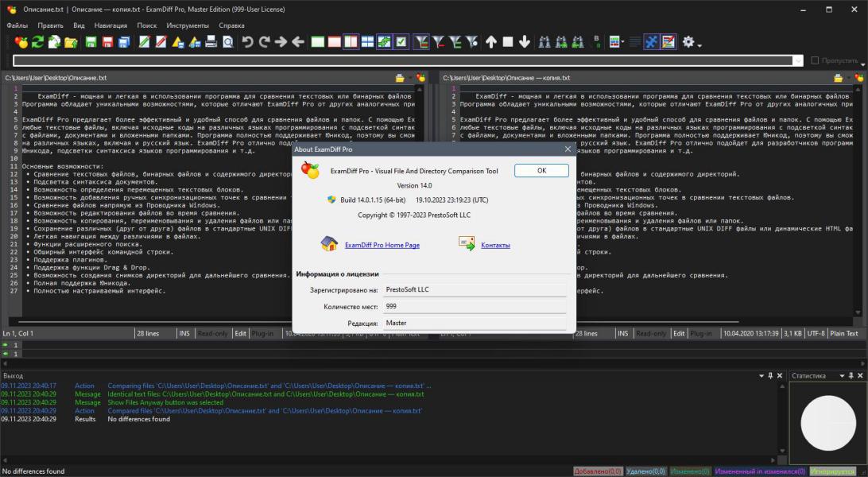Expand the right pane file history dropdown arrow
This screenshot has width=868, height=477.
(x=849, y=78)
